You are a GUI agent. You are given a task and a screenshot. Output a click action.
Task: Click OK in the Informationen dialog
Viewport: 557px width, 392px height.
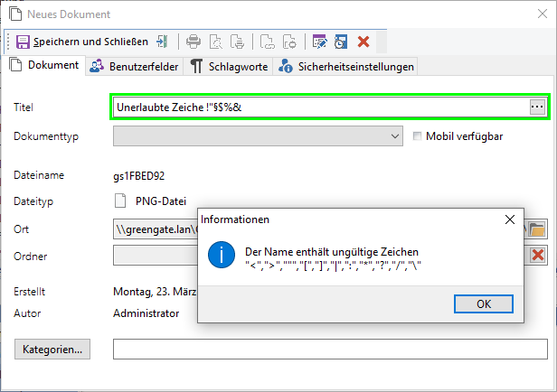point(484,304)
